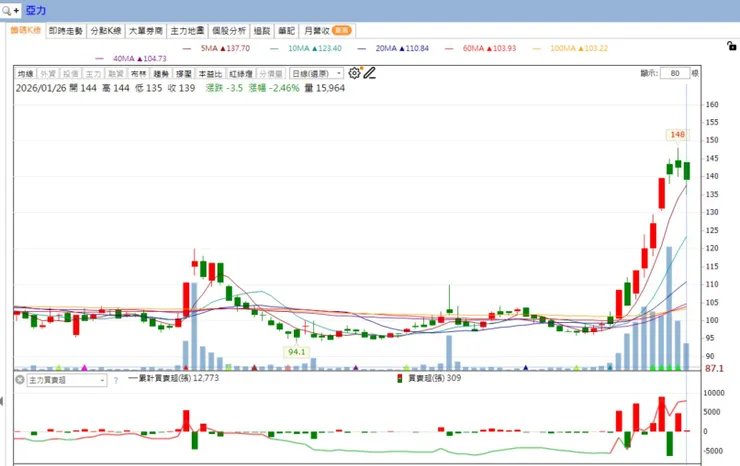Toggle 撐壓 support-resistance overlay

tap(184, 74)
